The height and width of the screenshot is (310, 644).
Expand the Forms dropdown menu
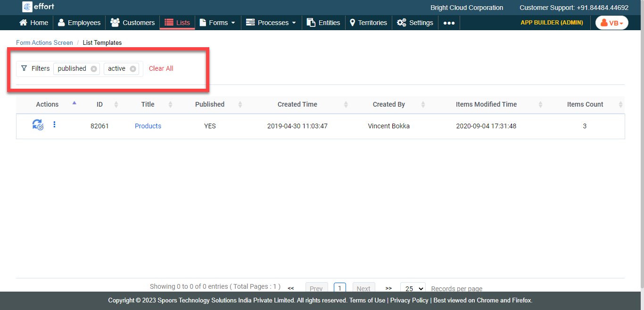click(x=217, y=23)
